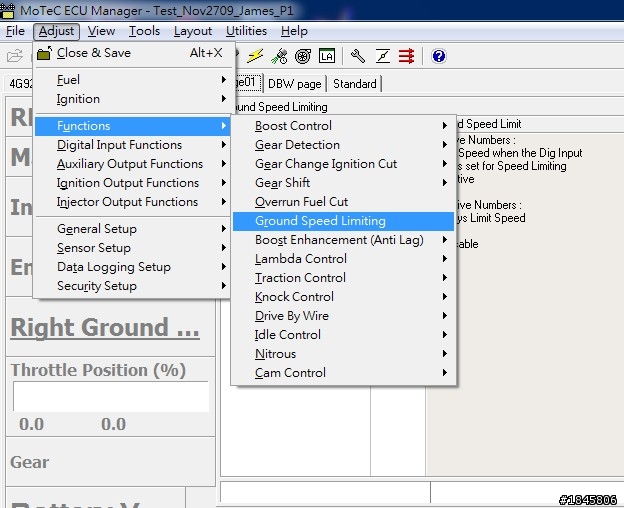Select Ground Speed Limiting
This screenshot has width=624, height=508.
pos(343,221)
